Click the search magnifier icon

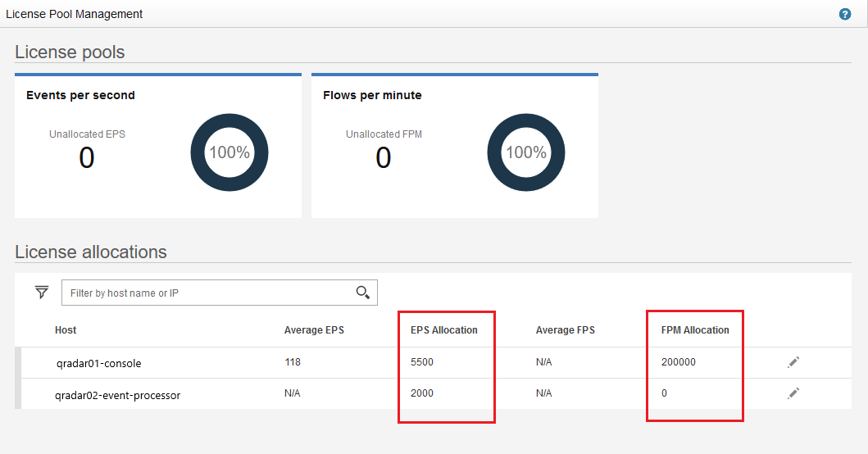coord(362,293)
